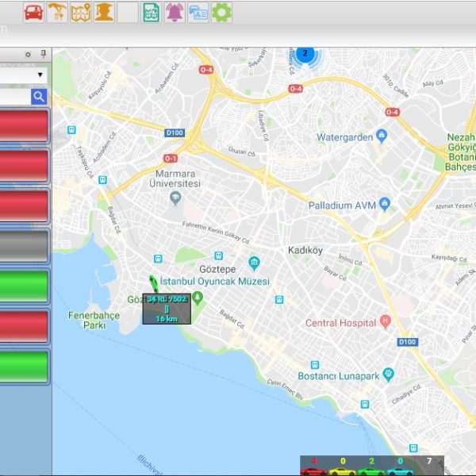Click the Bostancı Lunapark label text
This screenshot has width=476, height=476.
[x=339, y=376]
